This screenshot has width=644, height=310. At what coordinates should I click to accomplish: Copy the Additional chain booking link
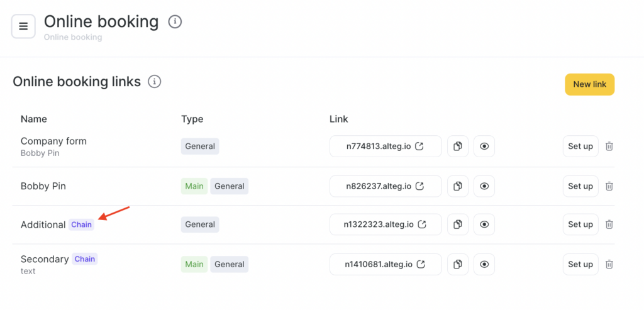pyautogui.click(x=458, y=224)
